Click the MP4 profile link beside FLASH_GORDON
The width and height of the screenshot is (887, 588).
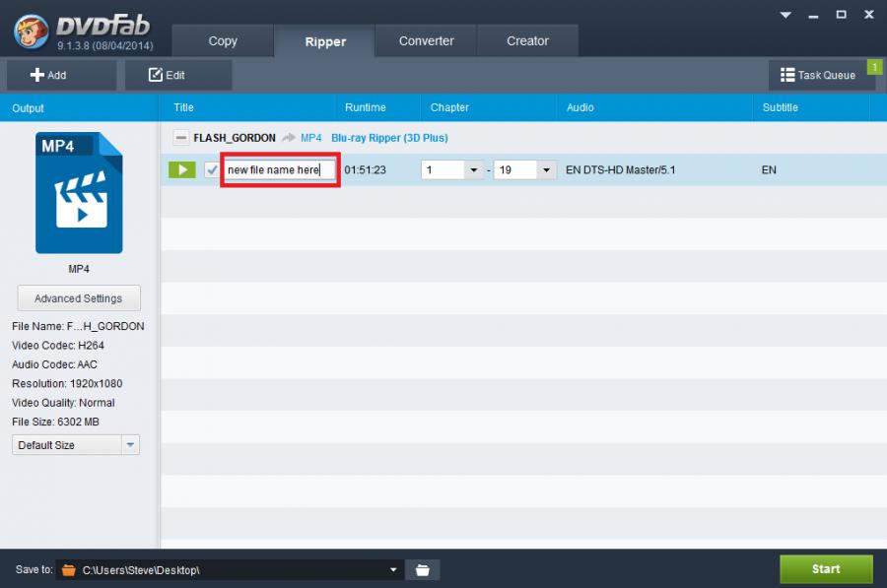tap(311, 138)
